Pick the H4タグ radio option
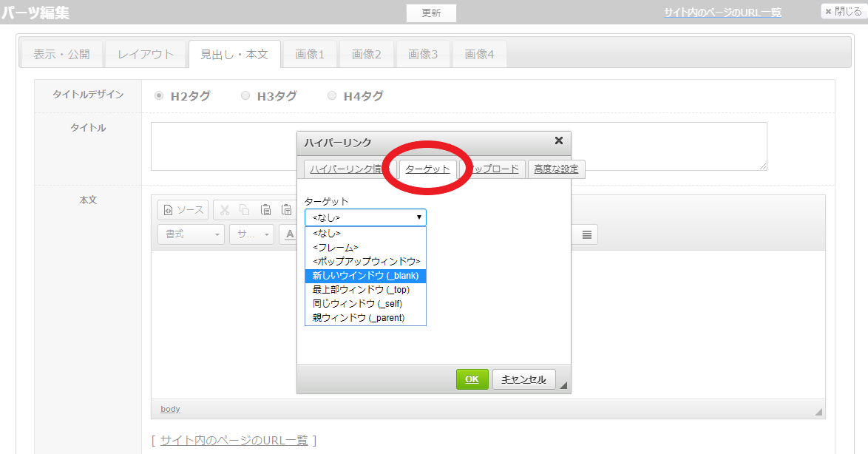Screen dimensions: 868x454 pyautogui.click(x=332, y=95)
